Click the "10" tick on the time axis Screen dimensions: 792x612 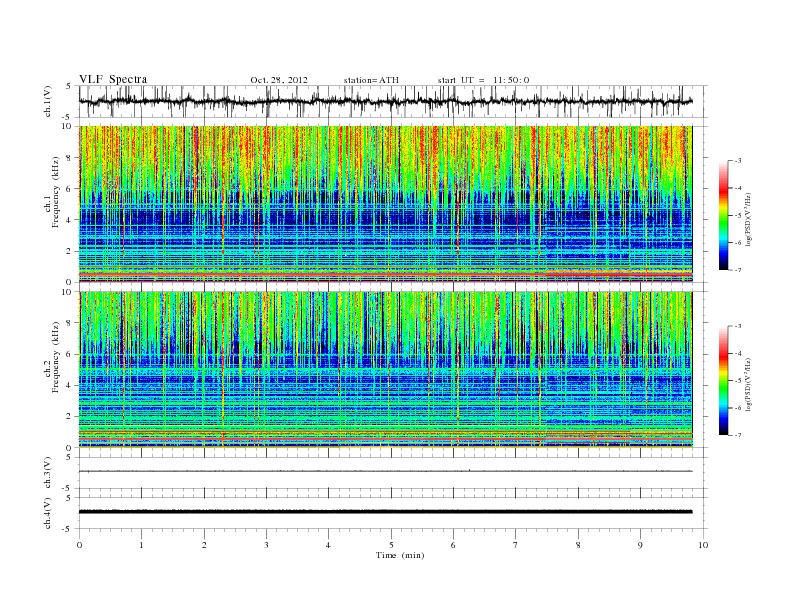(x=703, y=545)
